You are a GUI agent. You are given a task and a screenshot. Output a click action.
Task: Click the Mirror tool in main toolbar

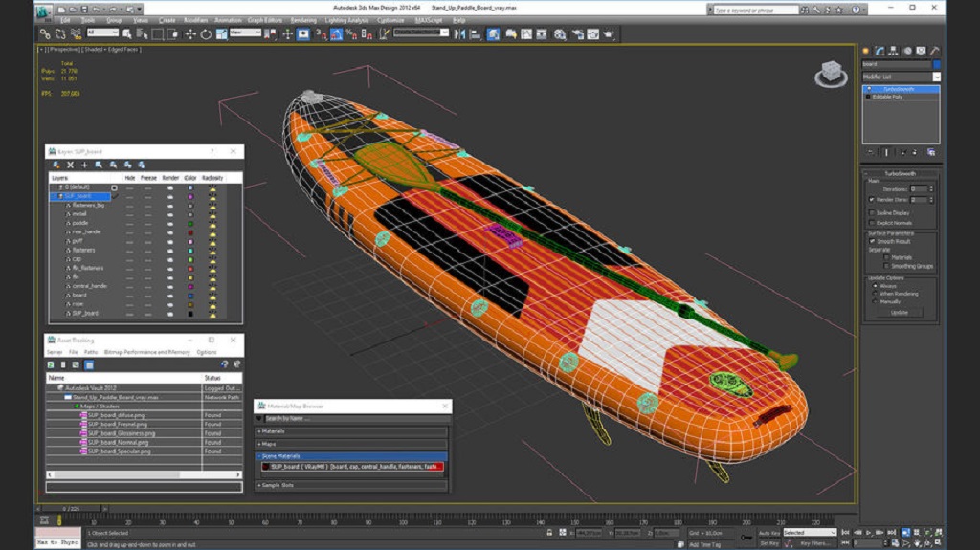(460, 34)
